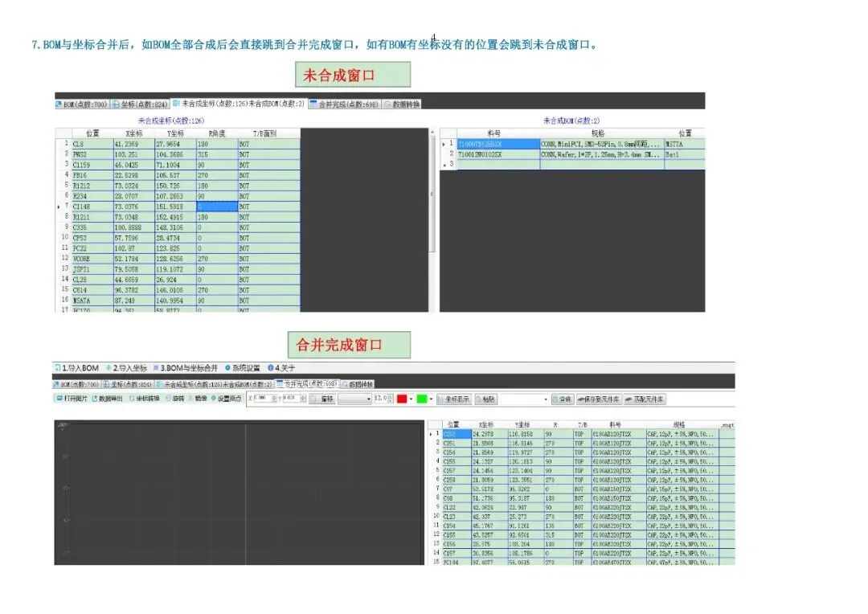Click the 打开图片 toolbar icon
Screen dimensions: 868x614
[72, 399]
